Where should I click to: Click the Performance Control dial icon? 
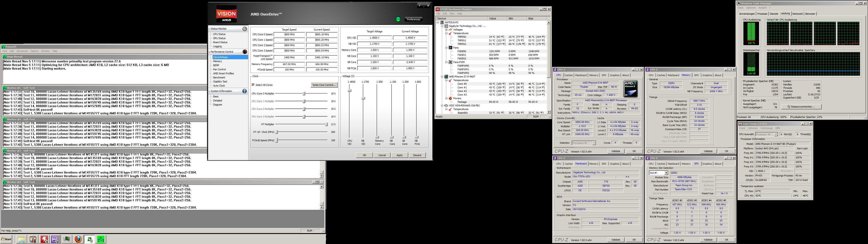click(245, 52)
